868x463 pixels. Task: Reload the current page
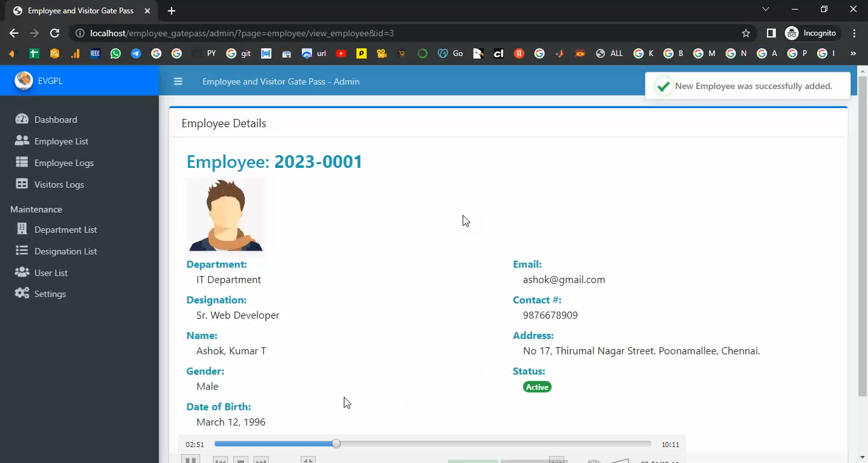pos(55,33)
